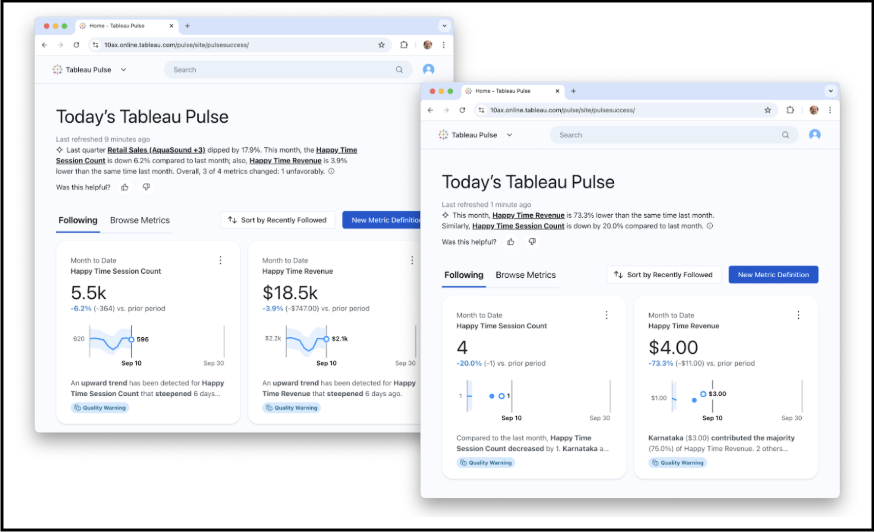Click Tableau user avatar in front window
Image resolution: width=874 pixels, height=532 pixels.
[814, 134]
